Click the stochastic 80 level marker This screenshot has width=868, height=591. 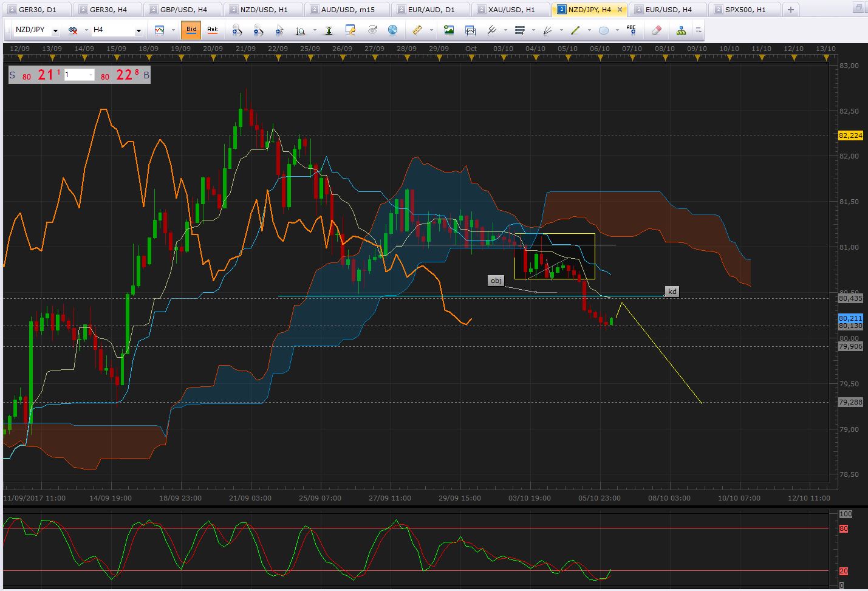click(844, 528)
